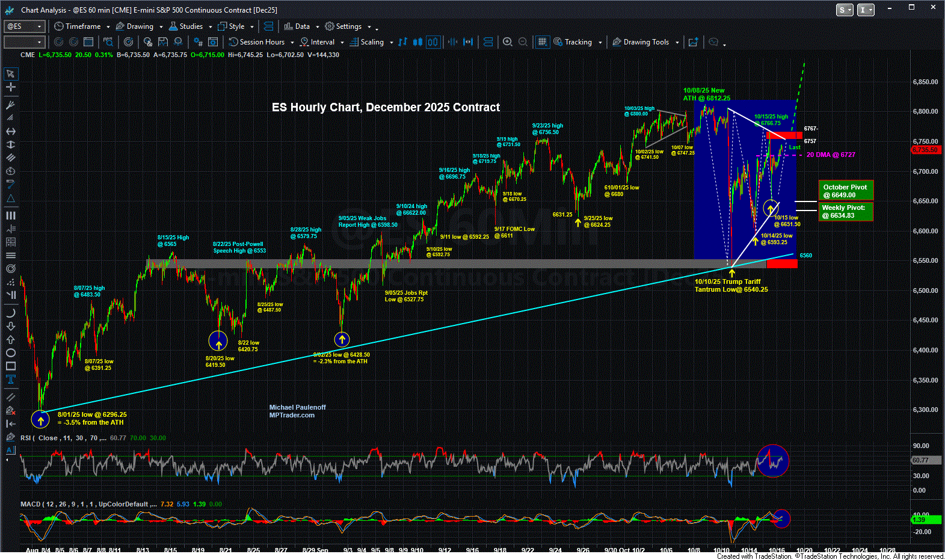Click the green Weekly Pivot label box
945x560 pixels.
pyautogui.click(x=845, y=212)
